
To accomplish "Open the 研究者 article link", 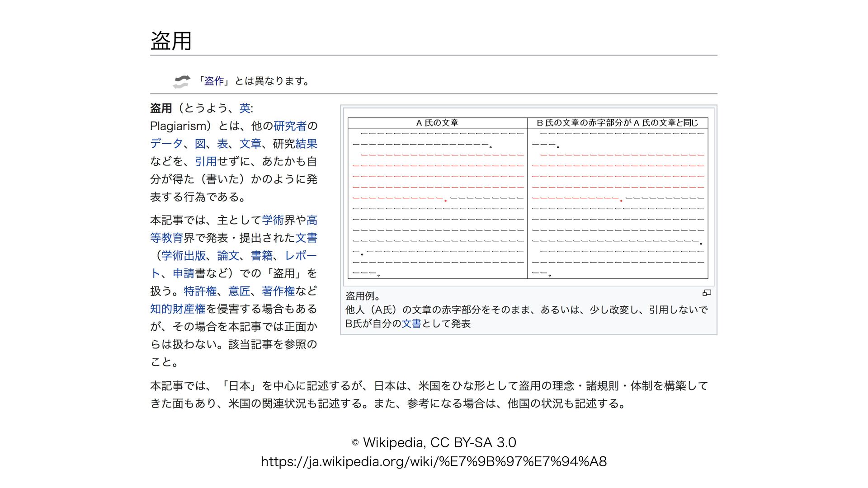I will (290, 126).
